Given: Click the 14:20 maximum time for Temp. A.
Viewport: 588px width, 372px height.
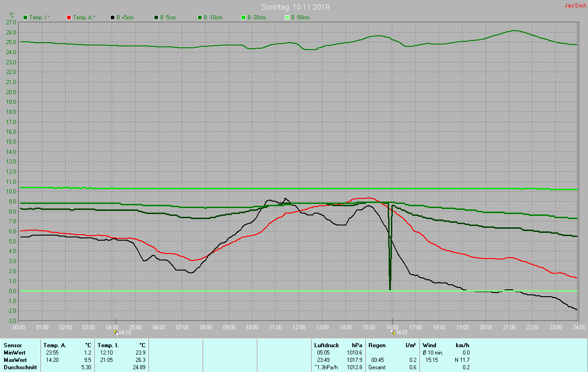Looking at the screenshot, I should click(52, 360).
